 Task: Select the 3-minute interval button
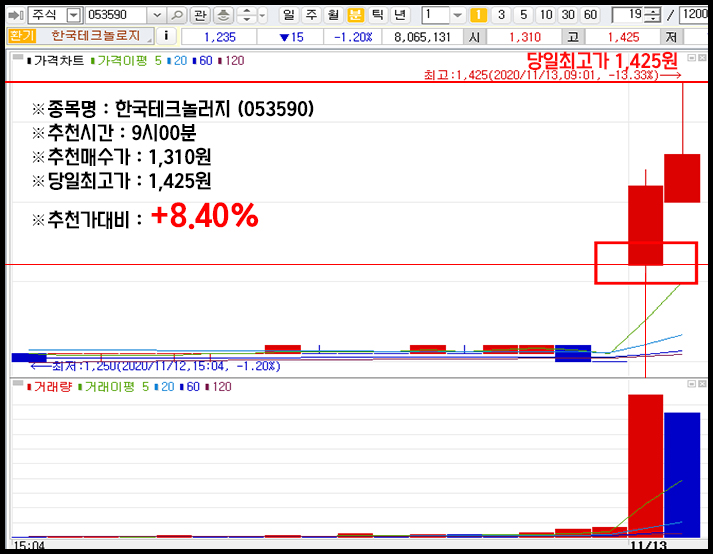[501, 15]
